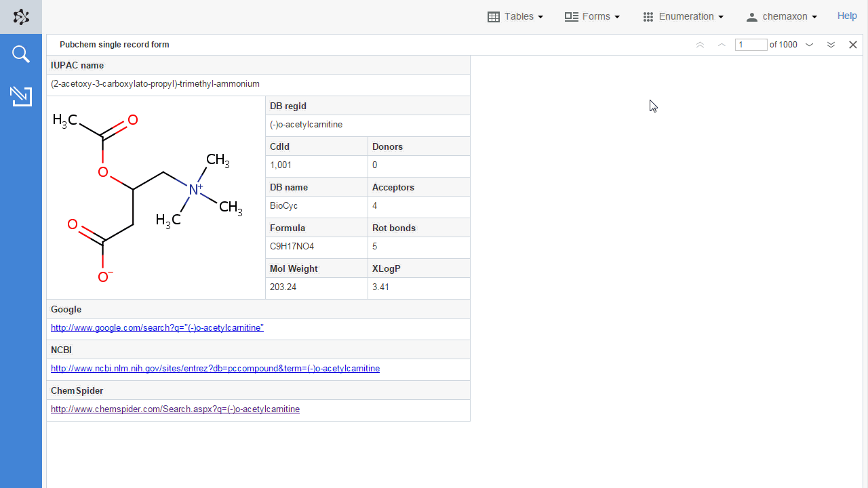Viewport: 868px width, 488px height.
Task: Click the record number input field
Action: [x=751, y=45]
